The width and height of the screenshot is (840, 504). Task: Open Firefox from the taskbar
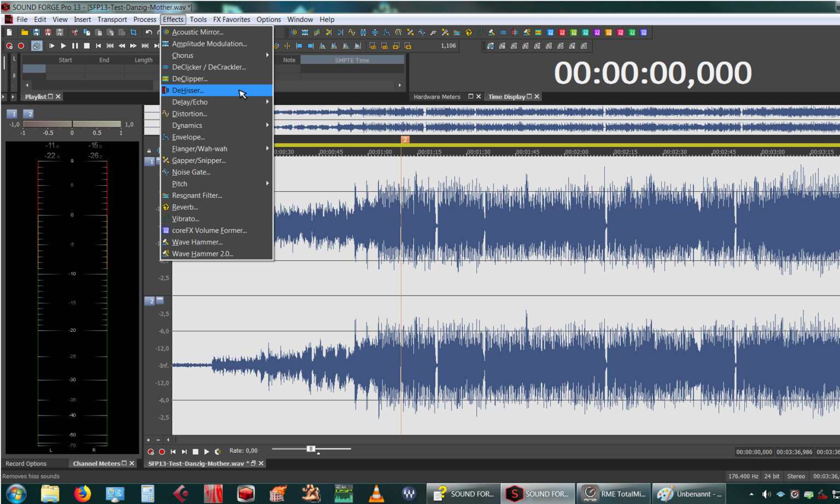(82, 494)
